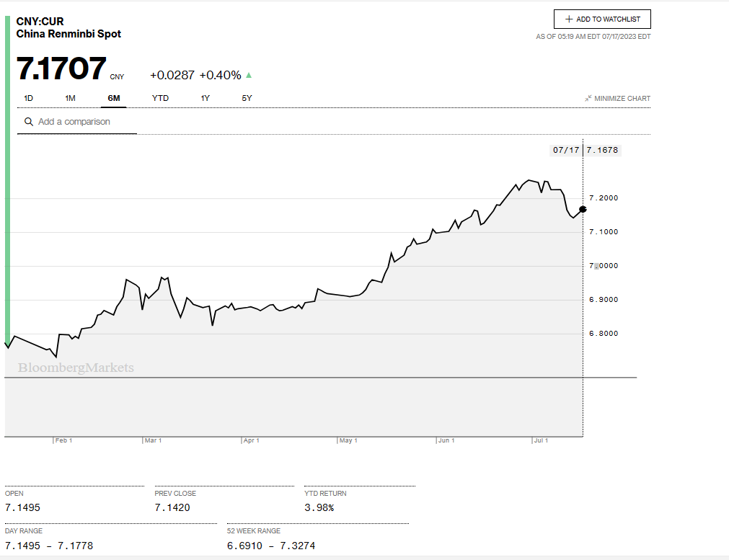Switch to the 1Y time range
The image size is (729, 560).
(206, 98)
